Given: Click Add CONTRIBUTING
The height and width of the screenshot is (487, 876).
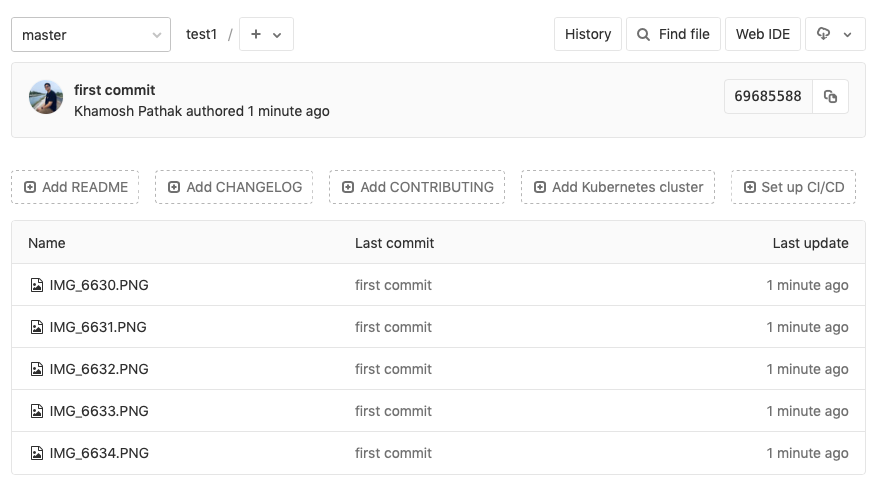Looking at the screenshot, I should (x=417, y=187).
